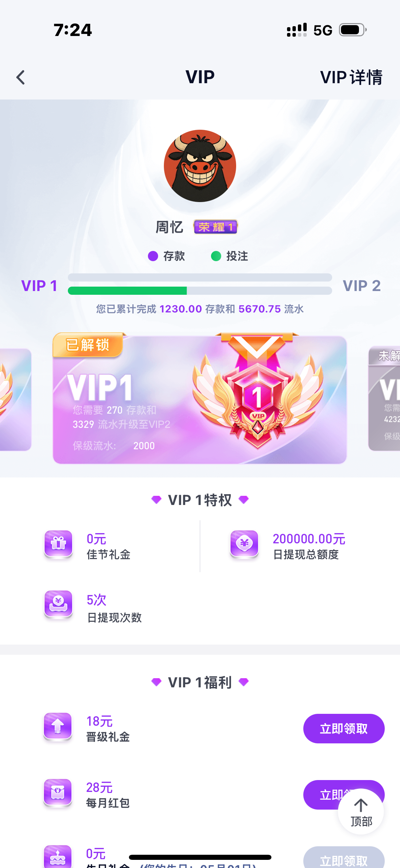Show the next locked VIP card
The width and height of the screenshot is (400, 868).
(384, 398)
